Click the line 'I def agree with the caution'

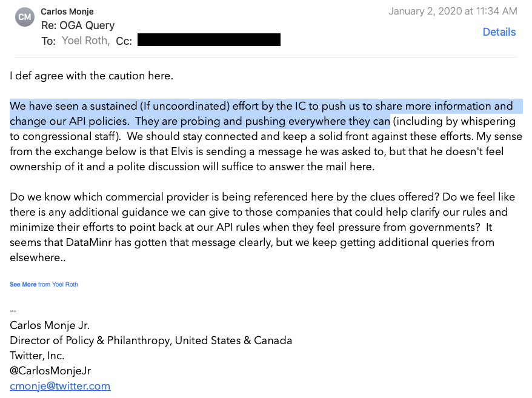tap(91, 76)
